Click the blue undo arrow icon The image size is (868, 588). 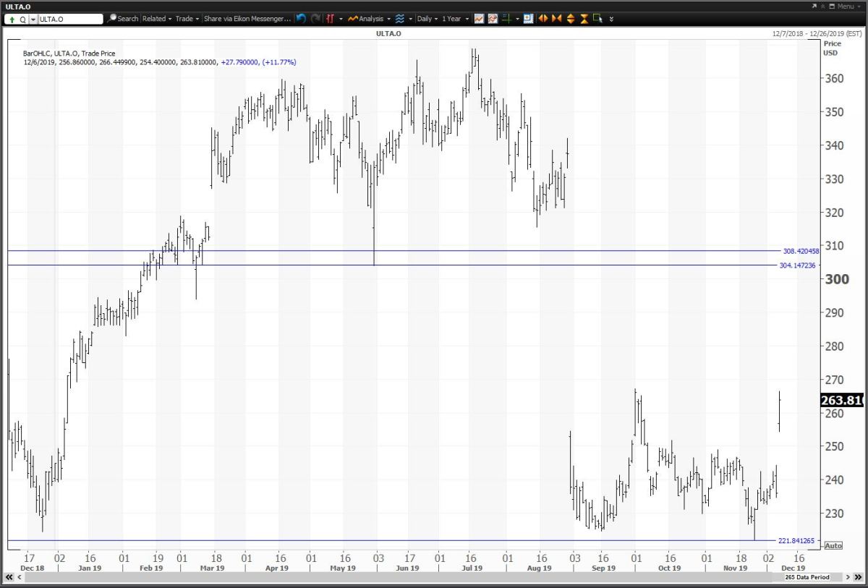pos(301,19)
